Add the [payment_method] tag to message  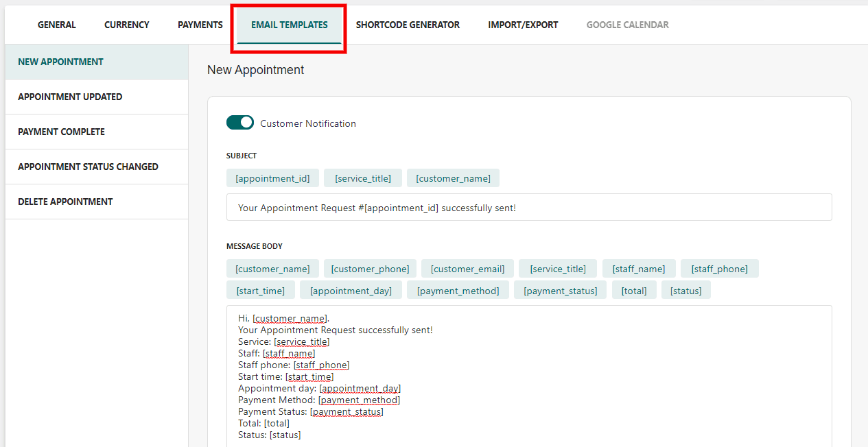tap(458, 291)
